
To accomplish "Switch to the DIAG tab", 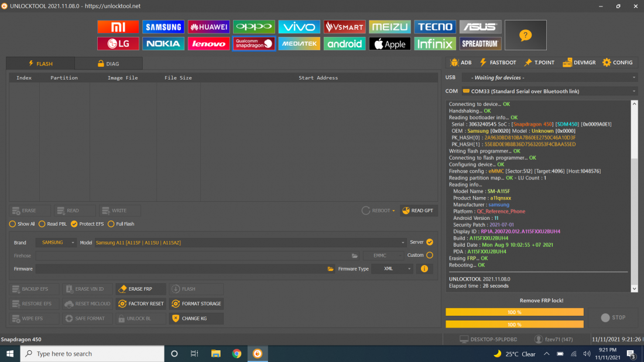I will coord(109,64).
